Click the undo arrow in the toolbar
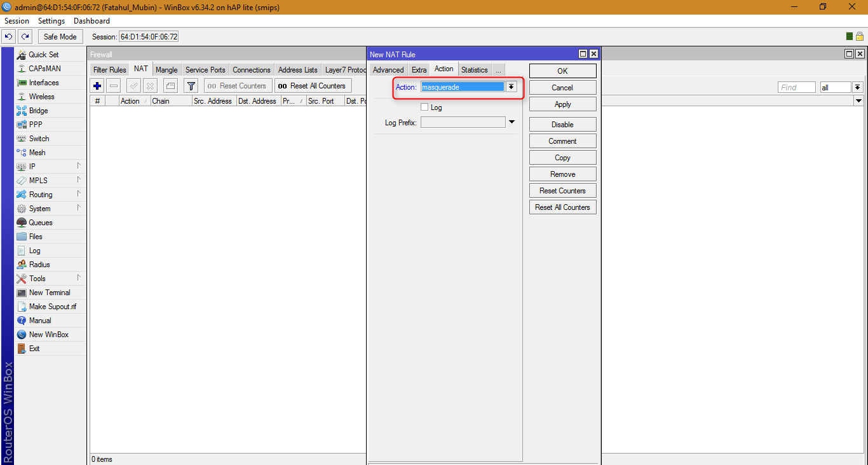This screenshot has width=868, height=465. coord(8,36)
